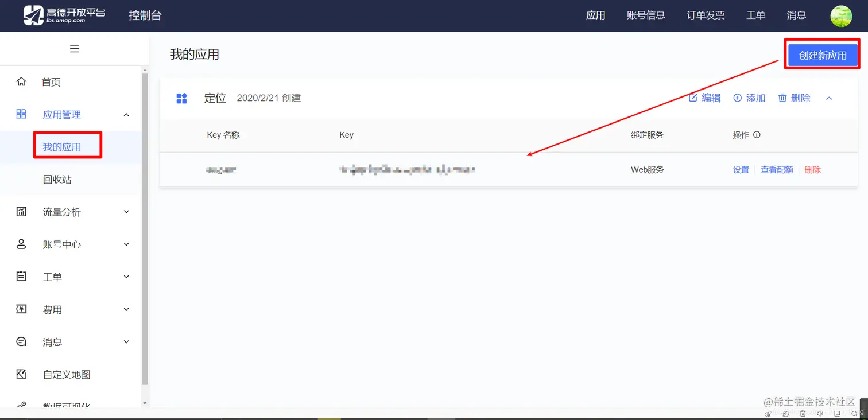Click the window restore icon in bottom bar
This screenshot has height=420, width=868.
838,414
